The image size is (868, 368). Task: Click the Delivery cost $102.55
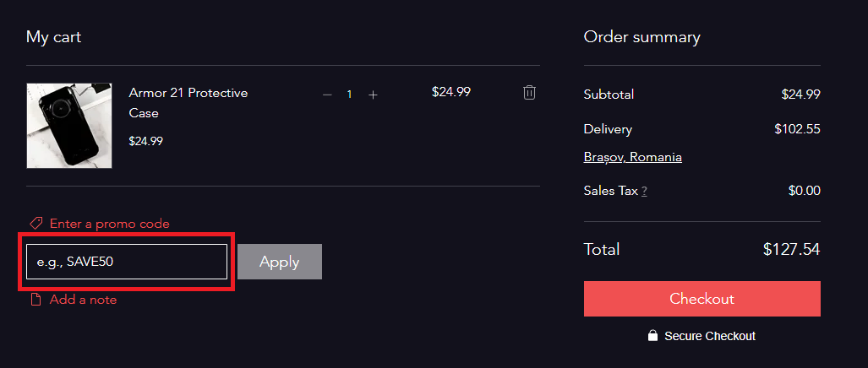(x=797, y=129)
